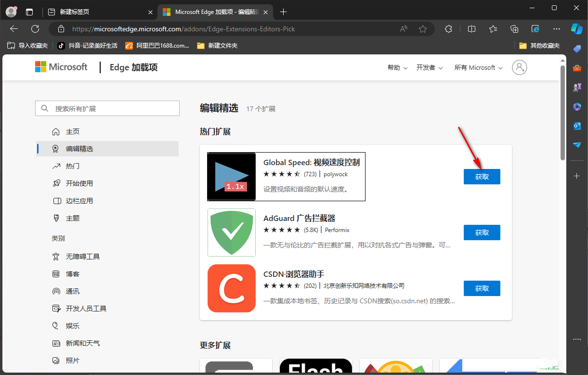
Task: Click the account sign-in icon on the page
Action: pos(520,67)
